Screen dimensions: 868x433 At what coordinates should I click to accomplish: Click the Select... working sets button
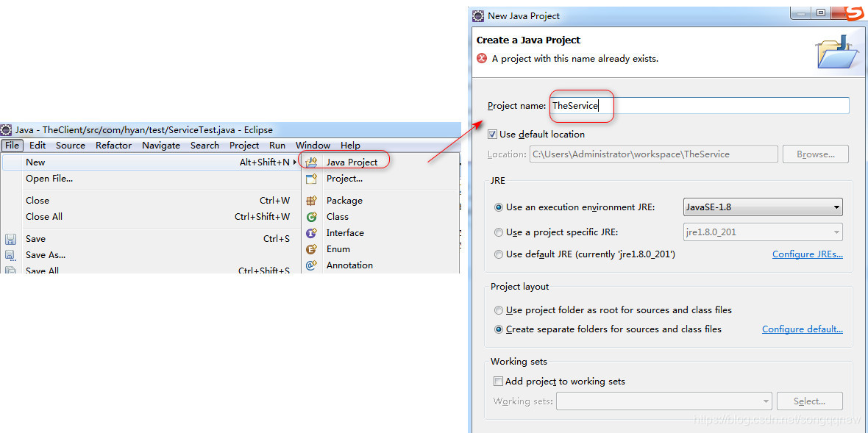(x=810, y=401)
